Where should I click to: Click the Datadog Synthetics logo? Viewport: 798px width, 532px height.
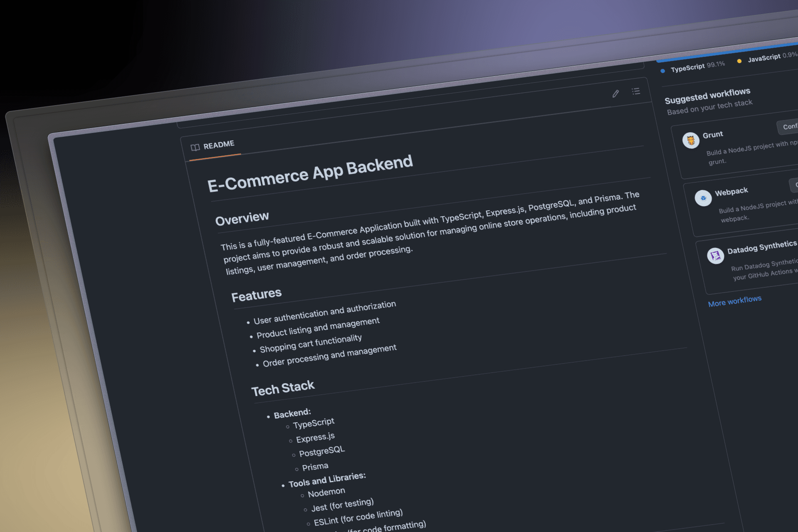click(x=715, y=256)
